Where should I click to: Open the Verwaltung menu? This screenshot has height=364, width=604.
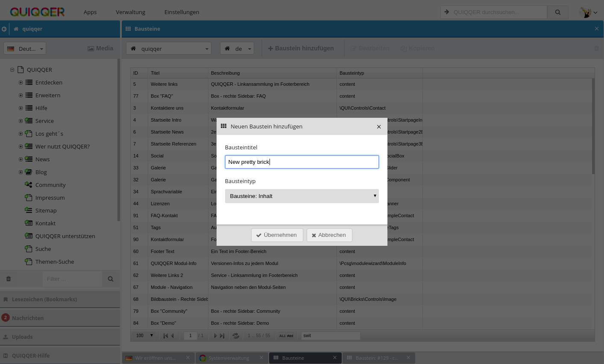(130, 12)
